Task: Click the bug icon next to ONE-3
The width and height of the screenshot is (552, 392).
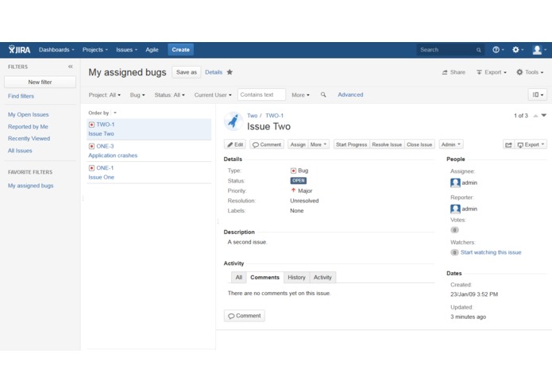Action: tap(91, 146)
